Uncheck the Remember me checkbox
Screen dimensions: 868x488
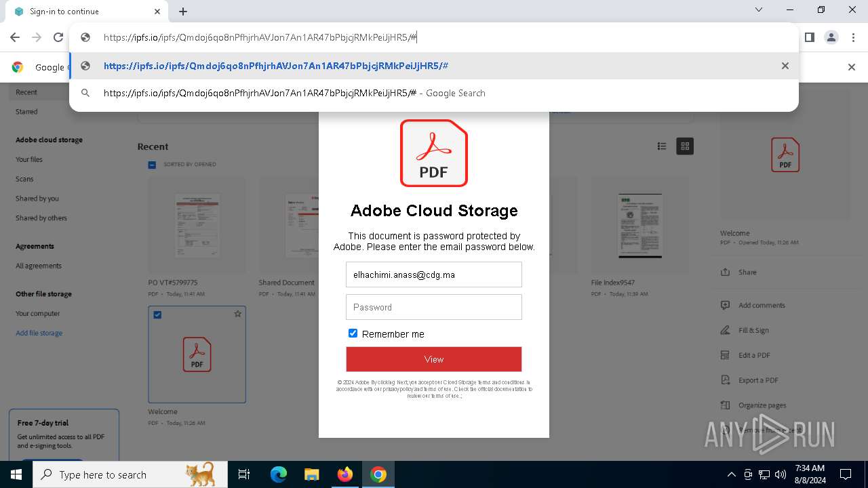353,333
